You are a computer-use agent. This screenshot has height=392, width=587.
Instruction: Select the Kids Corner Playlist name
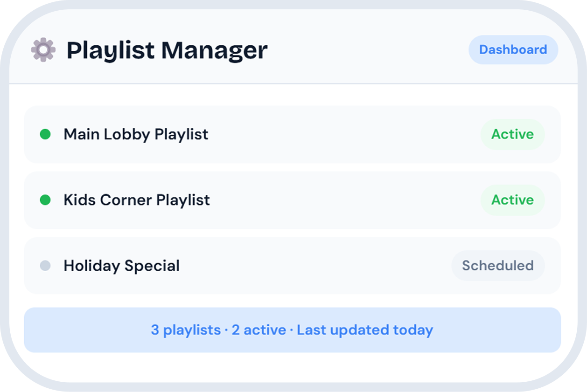pos(137,200)
